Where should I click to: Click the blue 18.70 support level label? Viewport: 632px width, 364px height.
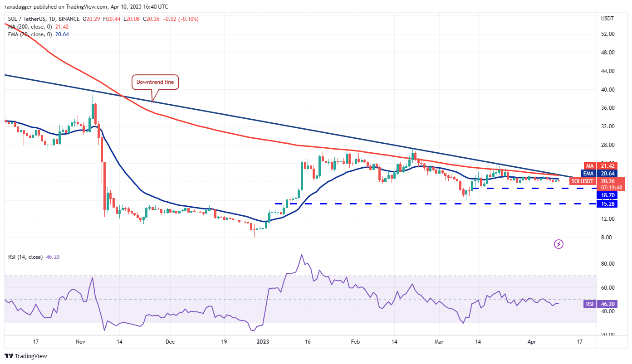(x=608, y=195)
